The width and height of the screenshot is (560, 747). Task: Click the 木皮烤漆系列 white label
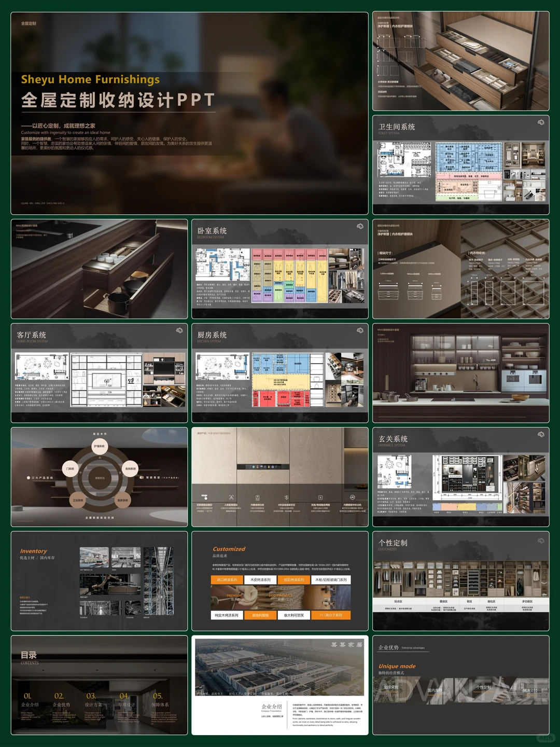pyautogui.click(x=260, y=579)
